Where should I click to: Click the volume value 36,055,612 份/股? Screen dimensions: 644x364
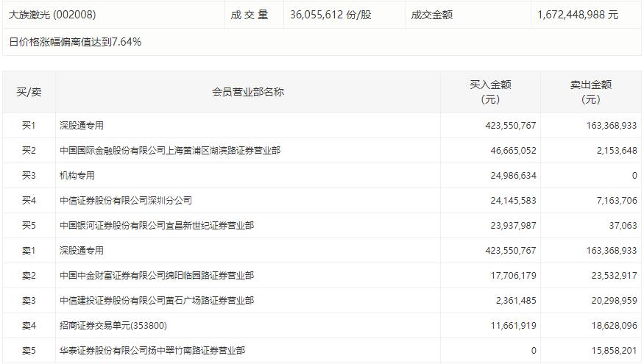pos(330,15)
